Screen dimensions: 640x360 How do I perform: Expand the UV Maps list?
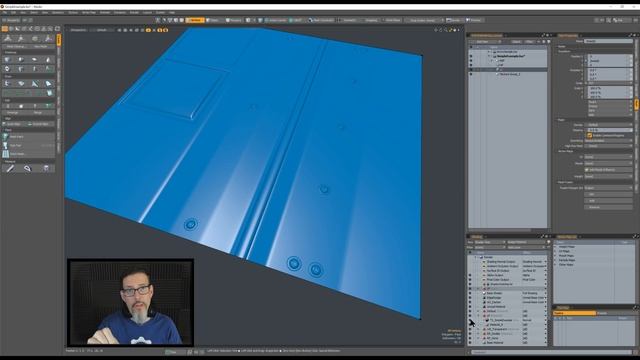coord(556,251)
